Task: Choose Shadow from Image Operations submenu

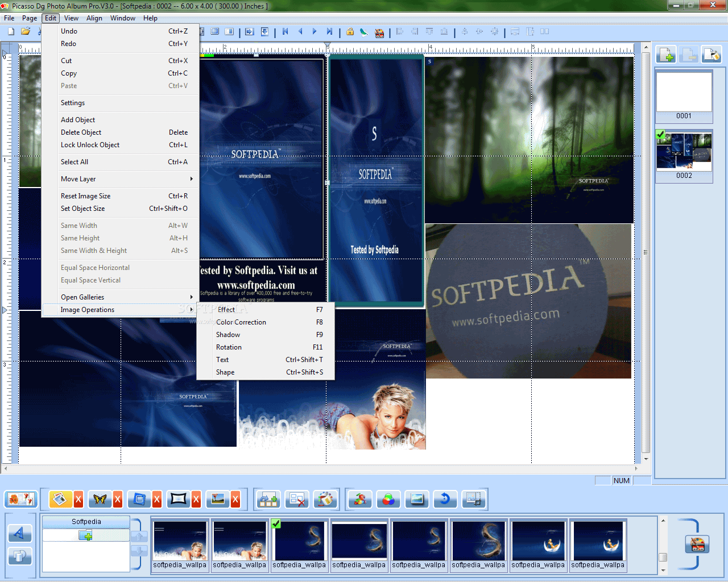Action: (266, 335)
